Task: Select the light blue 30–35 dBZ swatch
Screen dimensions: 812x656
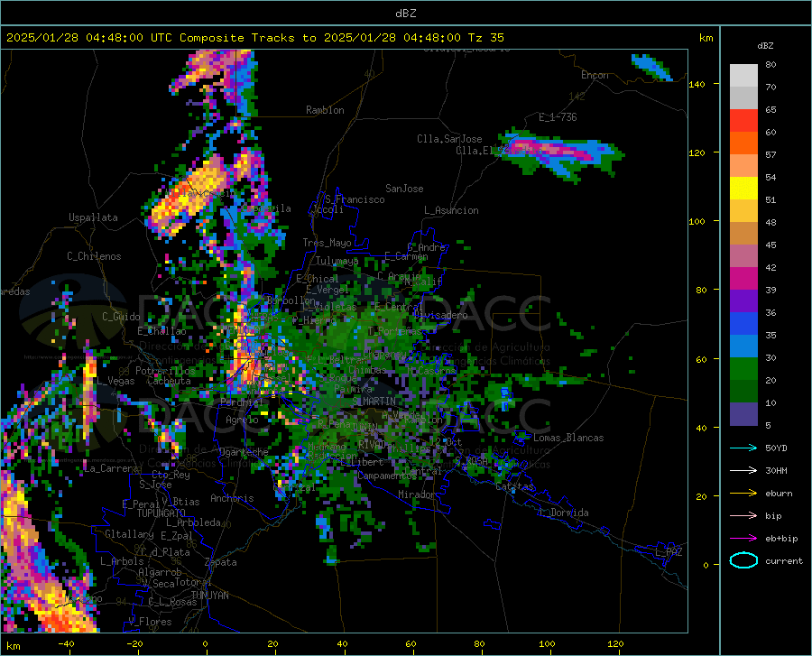Action: point(743,346)
